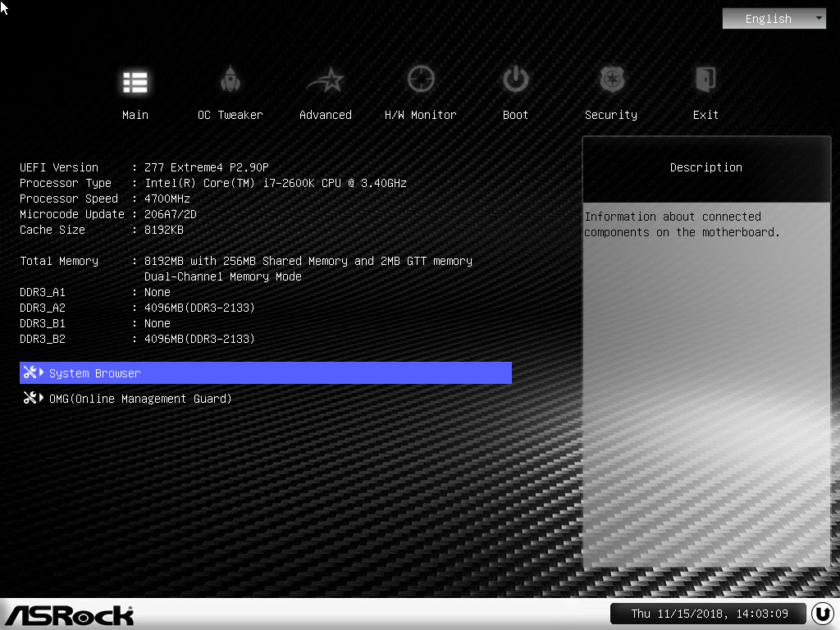Switch to the Main tab label
The image size is (840, 630).
pos(135,115)
